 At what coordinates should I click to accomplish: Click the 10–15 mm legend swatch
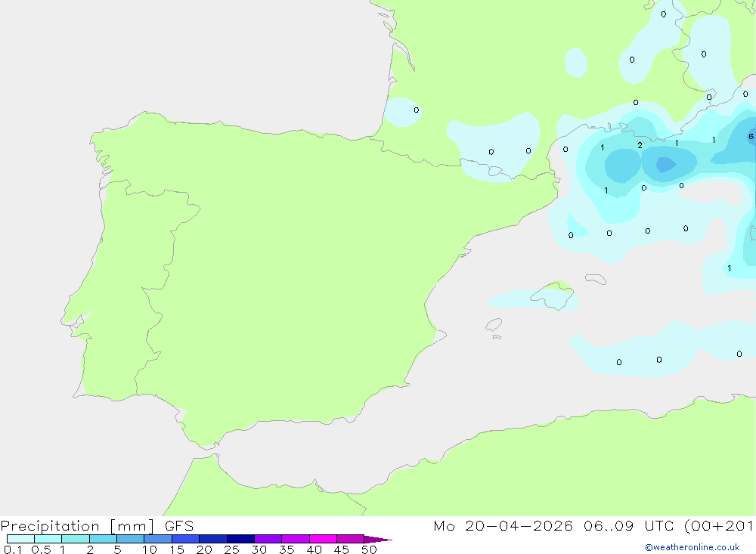coord(158,539)
